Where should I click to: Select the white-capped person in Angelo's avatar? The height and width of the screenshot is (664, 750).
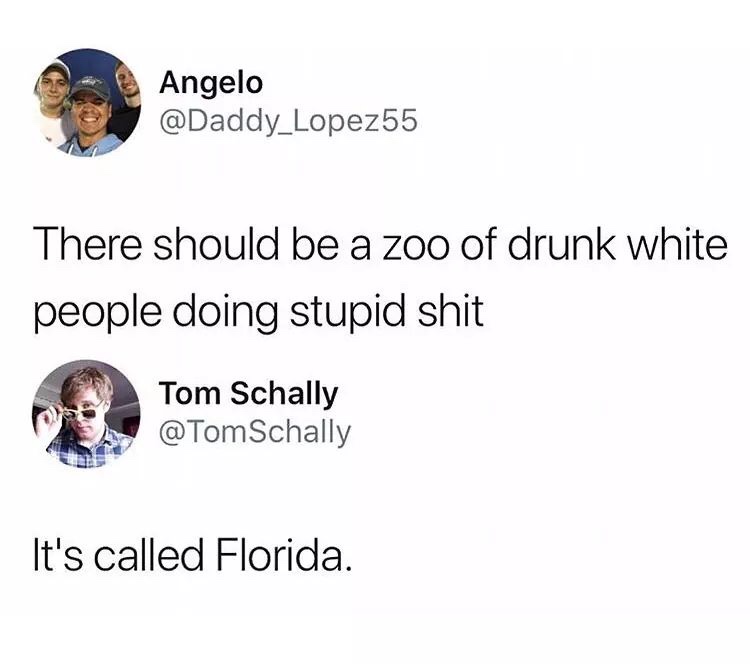(51, 101)
